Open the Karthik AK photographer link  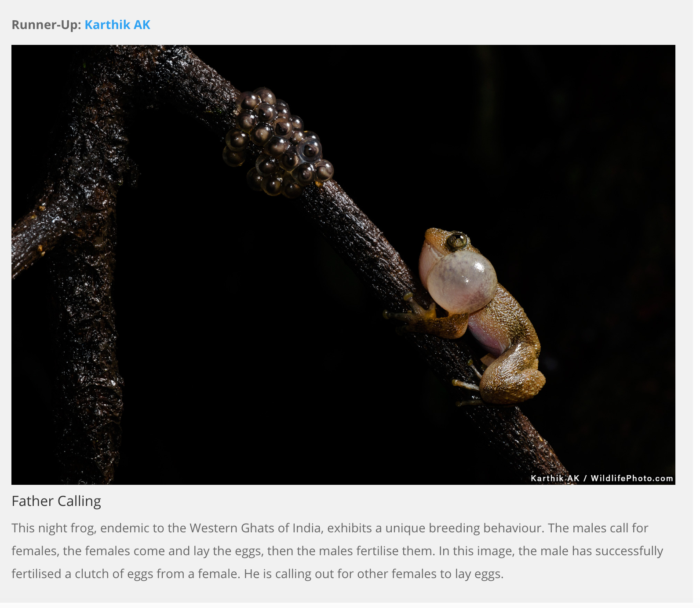click(x=117, y=25)
